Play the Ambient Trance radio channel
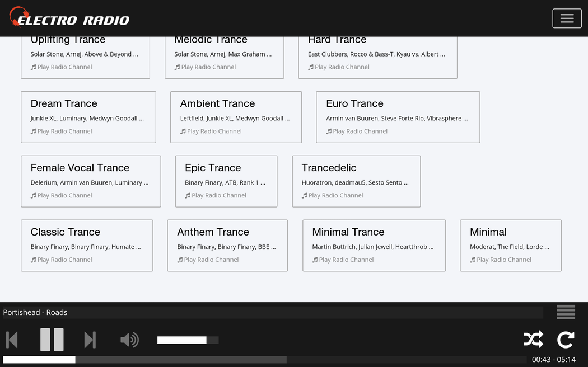 [214, 131]
